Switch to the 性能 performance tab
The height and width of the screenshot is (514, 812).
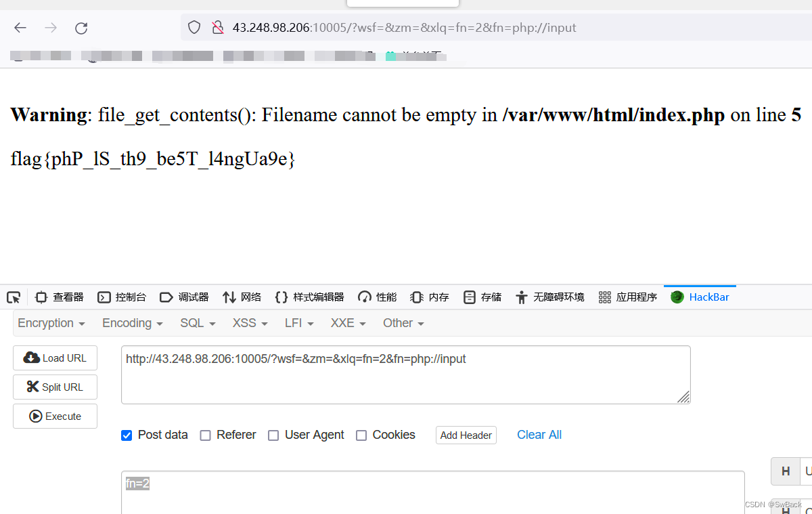pos(378,297)
